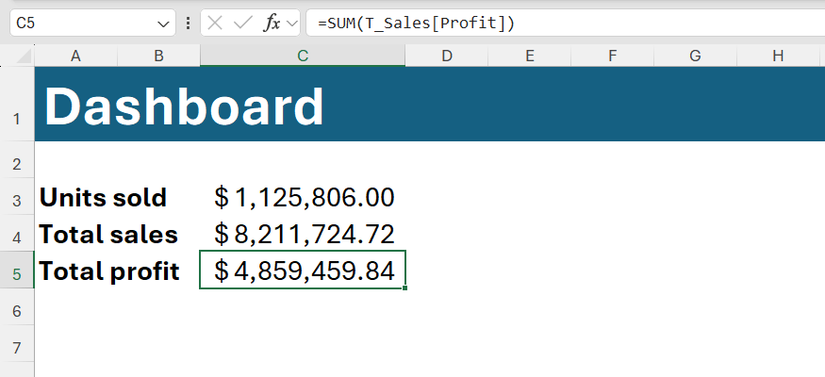This screenshot has width=825, height=377.
Task: Select the Units sold value cell
Action: point(303,197)
